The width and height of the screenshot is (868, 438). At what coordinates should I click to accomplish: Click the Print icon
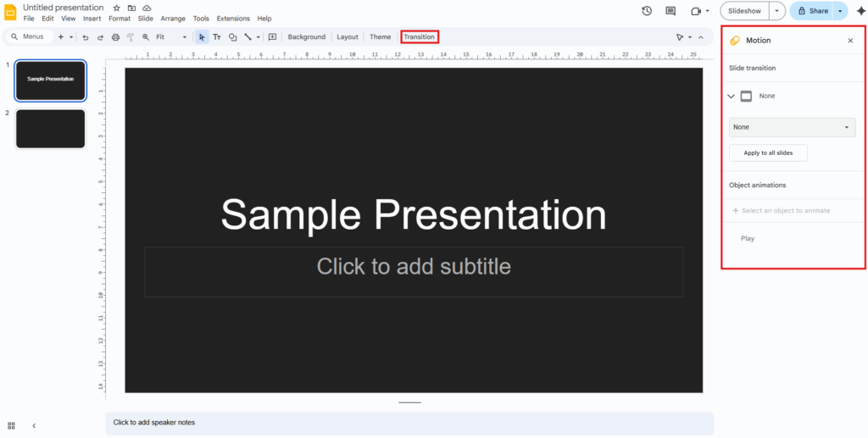pyautogui.click(x=115, y=37)
